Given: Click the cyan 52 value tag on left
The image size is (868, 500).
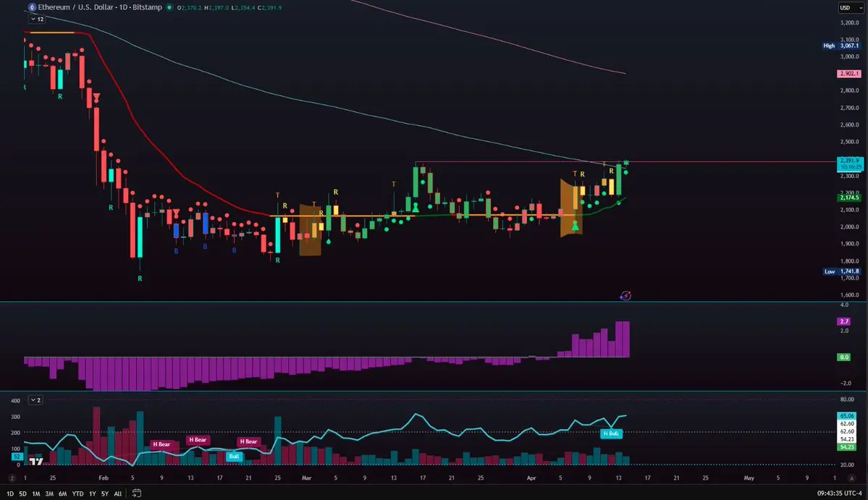Looking at the screenshot, I should 17,457.
